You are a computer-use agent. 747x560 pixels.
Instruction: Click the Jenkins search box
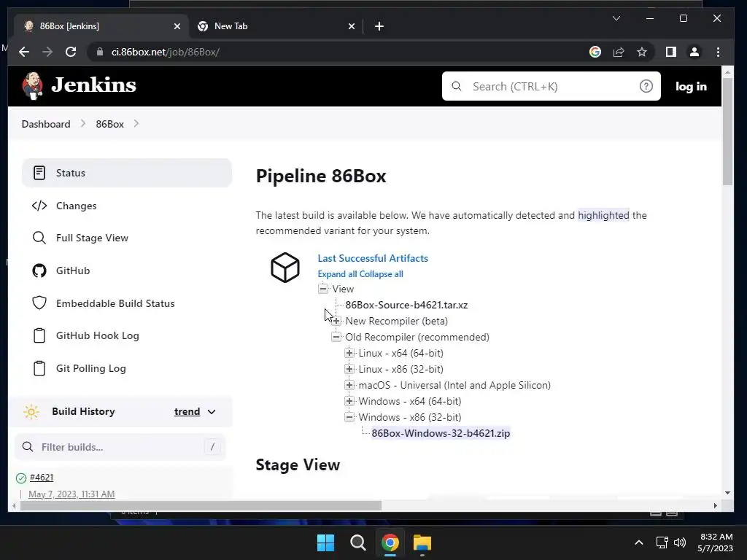(551, 86)
